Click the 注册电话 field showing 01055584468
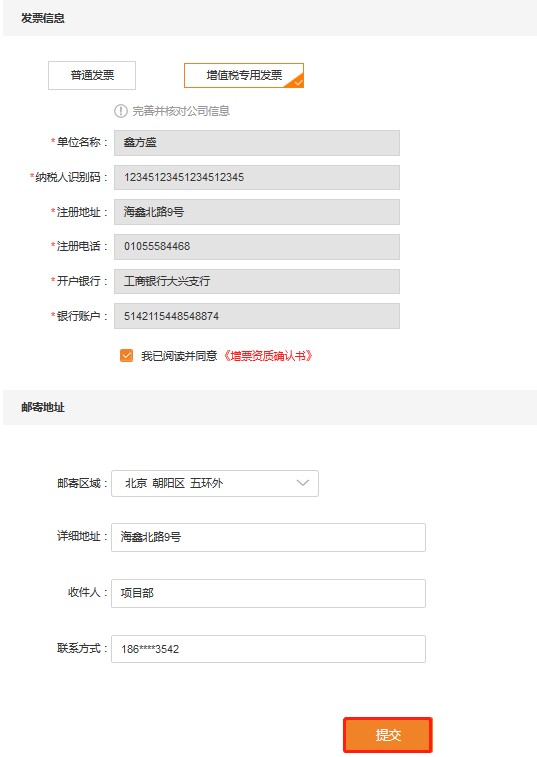 [x=257, y=246]
